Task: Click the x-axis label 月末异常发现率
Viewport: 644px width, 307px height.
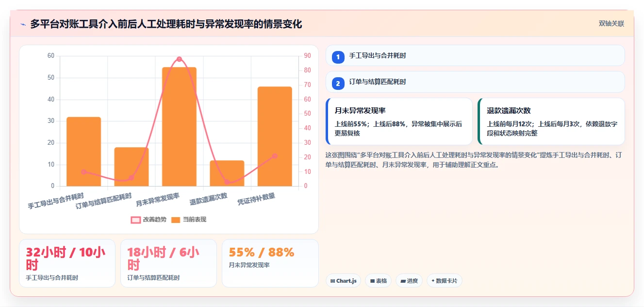Action: click(x=158, y=200)
